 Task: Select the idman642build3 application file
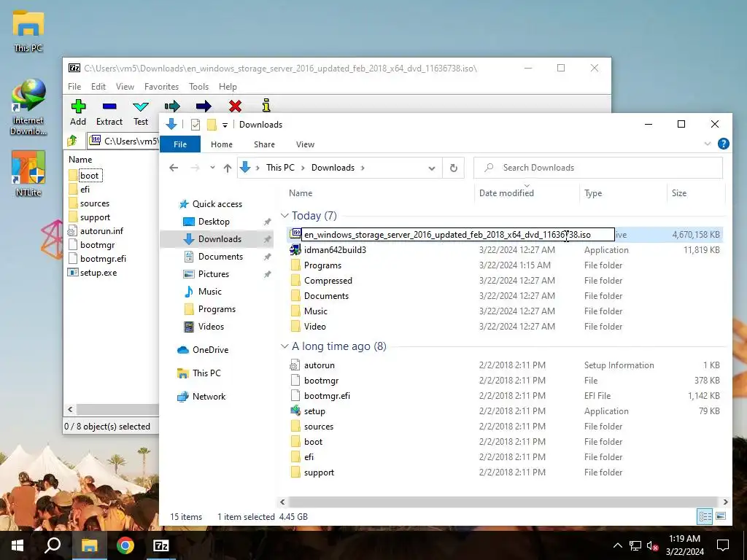pyautogui.click(x=335, y=250)
